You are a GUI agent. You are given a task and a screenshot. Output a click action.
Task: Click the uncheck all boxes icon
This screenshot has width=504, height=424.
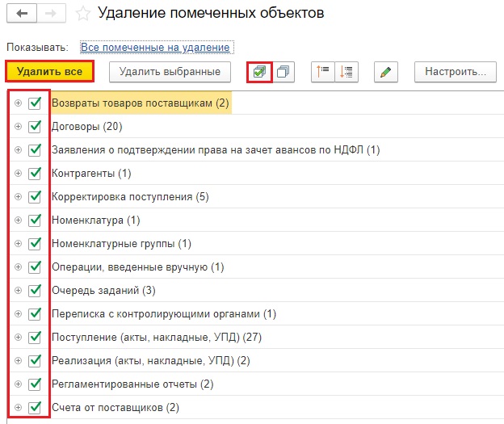pyautogui.click(x=284, y=72)
